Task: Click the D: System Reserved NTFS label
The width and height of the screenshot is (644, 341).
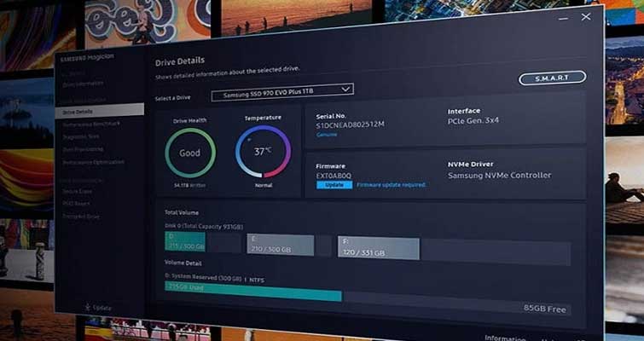Action: [214, 278]
